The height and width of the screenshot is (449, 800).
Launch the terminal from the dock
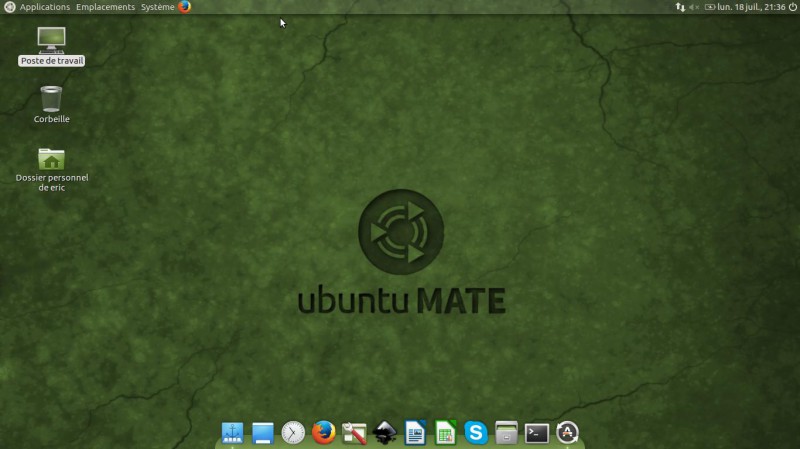[537, 434]
